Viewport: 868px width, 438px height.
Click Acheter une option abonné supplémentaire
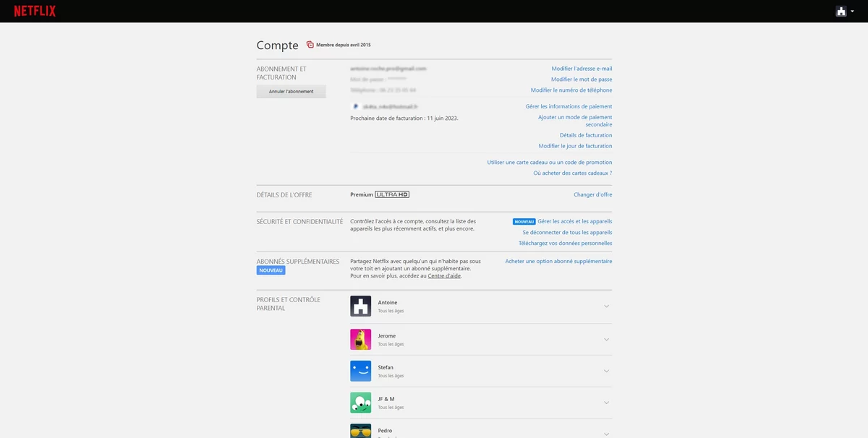click(558, 261)
